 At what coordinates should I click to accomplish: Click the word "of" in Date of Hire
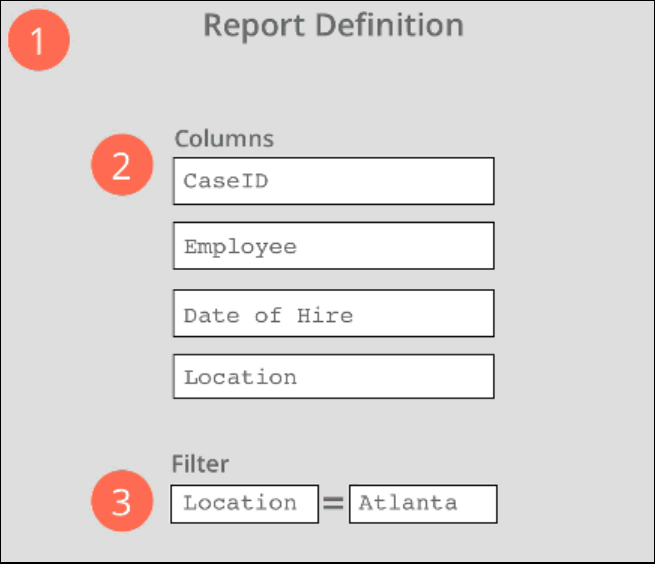click(267, 315)
